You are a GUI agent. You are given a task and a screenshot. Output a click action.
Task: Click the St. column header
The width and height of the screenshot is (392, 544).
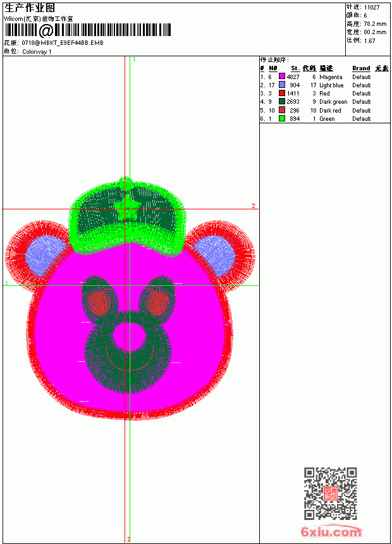coord(295,68)
